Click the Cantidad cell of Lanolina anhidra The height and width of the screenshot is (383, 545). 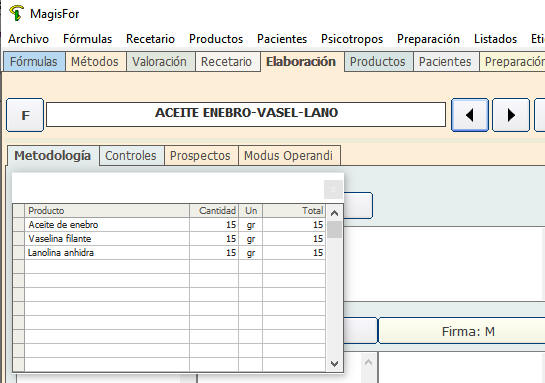point(214,252)
